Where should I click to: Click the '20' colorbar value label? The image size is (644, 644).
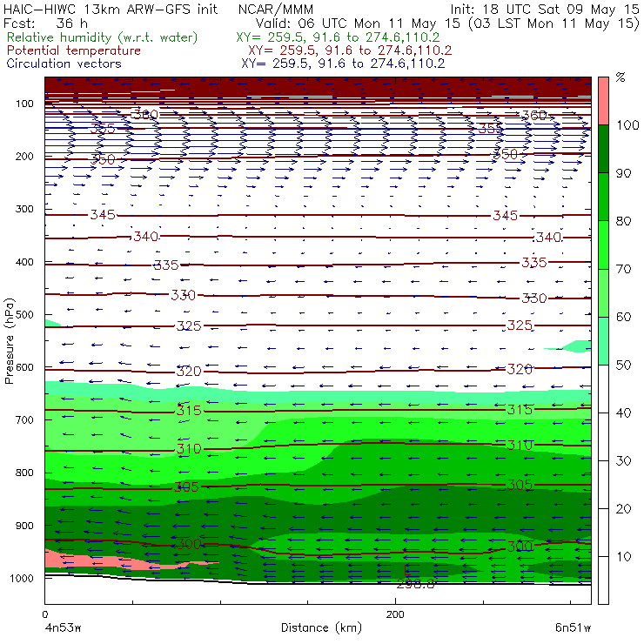point(623,509)
